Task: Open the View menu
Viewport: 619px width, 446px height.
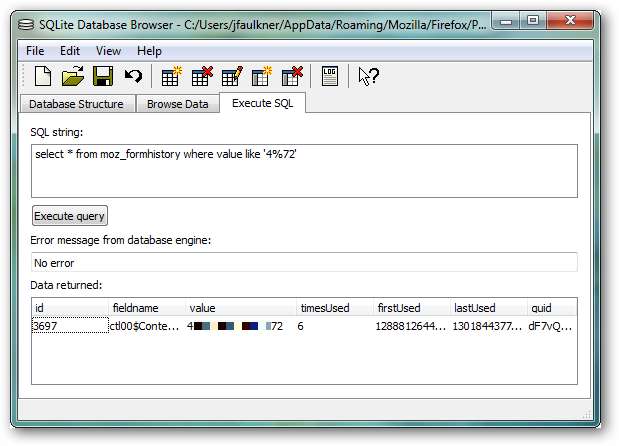Action: [x=108, y=50]
